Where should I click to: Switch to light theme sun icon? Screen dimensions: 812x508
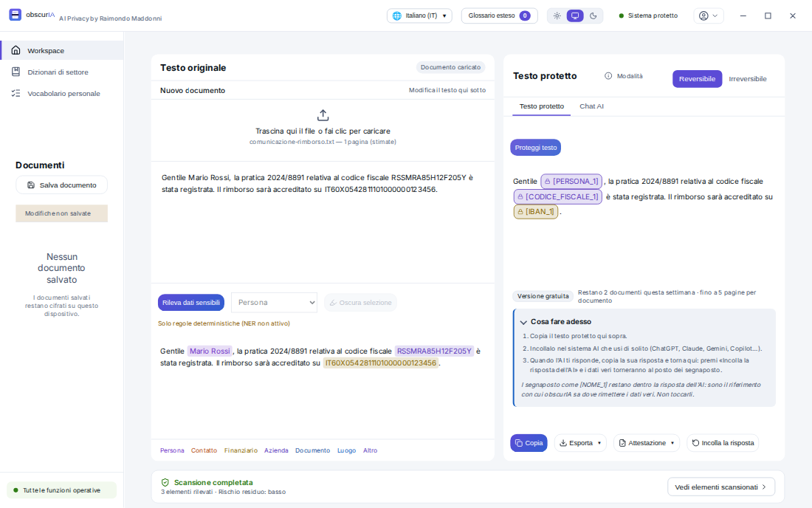coord(557,16)
